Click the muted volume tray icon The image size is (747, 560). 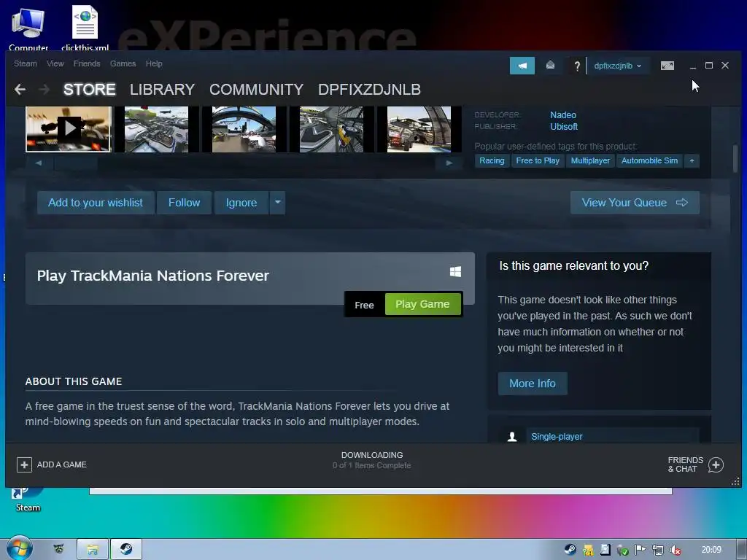pos(675,551)
